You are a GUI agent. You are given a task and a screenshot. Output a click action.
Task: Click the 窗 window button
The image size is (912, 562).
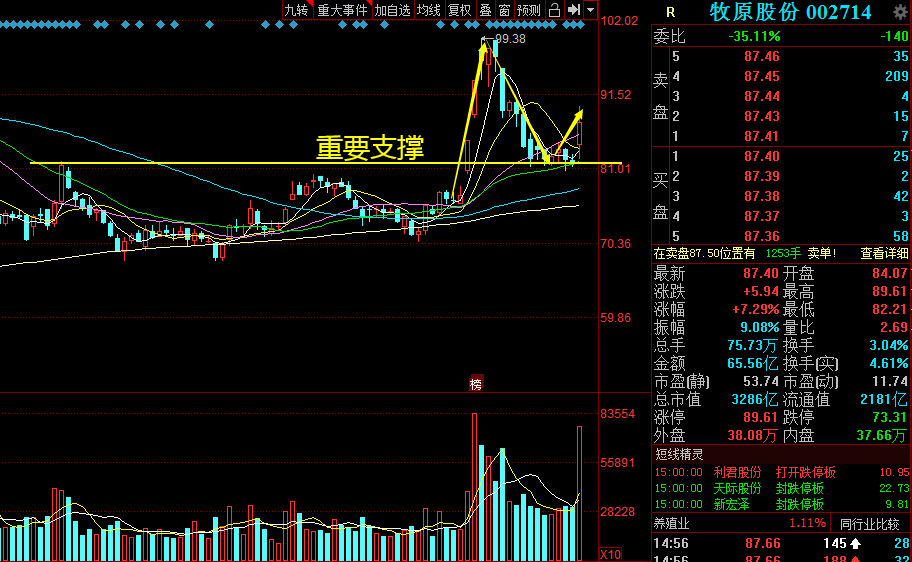point(504,10)
